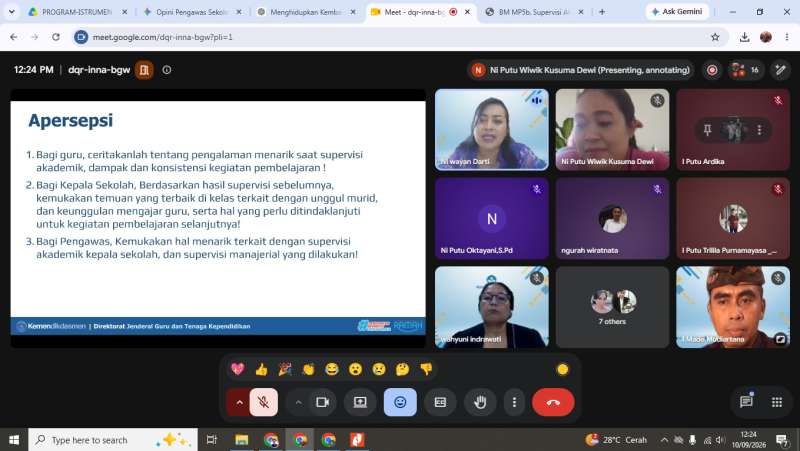Image resolution: width=800 pixels, height=451 pixels.
Task: Reload the Meet page
Action: coord(56,37)
